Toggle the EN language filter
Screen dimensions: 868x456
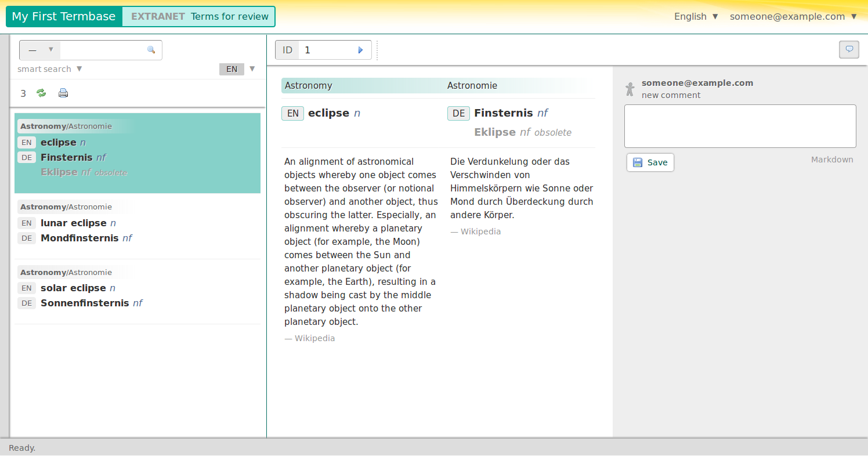pos(232,68)
